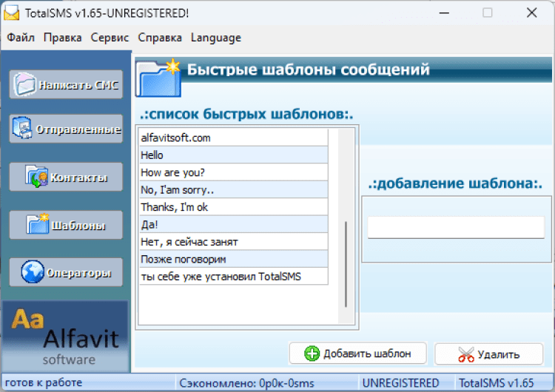This screenshot has height=392, width=555.
Task: Click the Операторы globe icon
Action: click(x=33, y=271)
